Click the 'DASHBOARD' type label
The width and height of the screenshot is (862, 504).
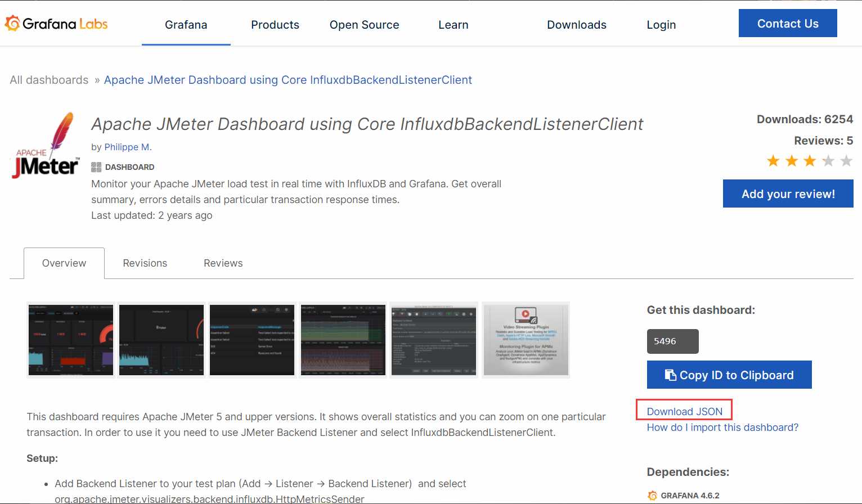(x=129, y=167)
